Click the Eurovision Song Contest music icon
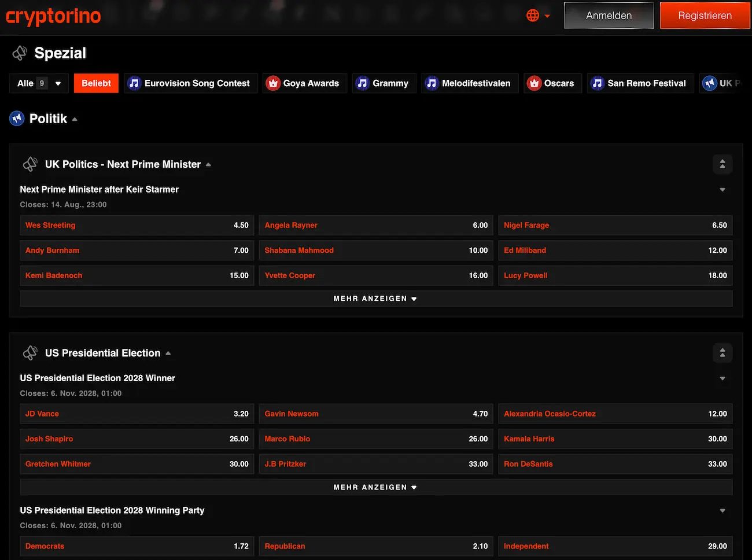 pos(134,83)
